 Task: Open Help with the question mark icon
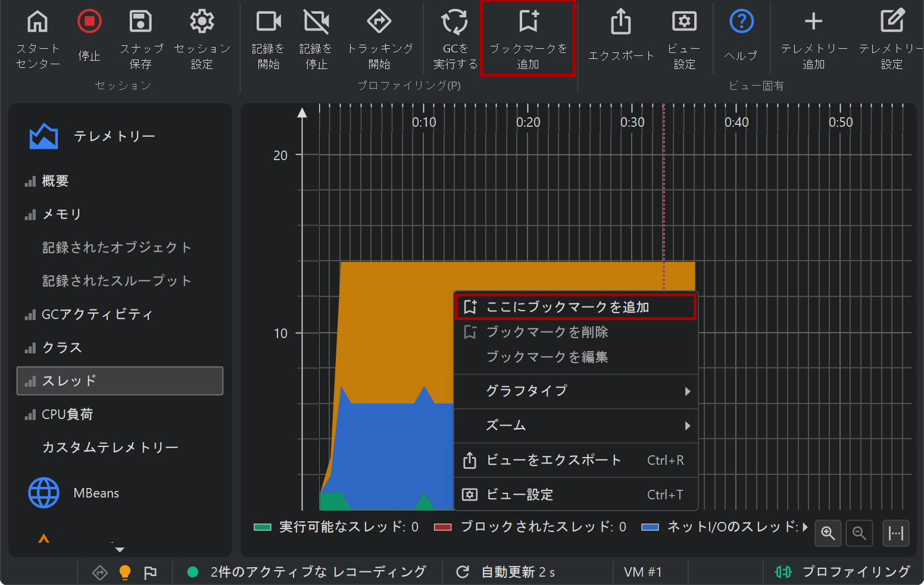741,22
